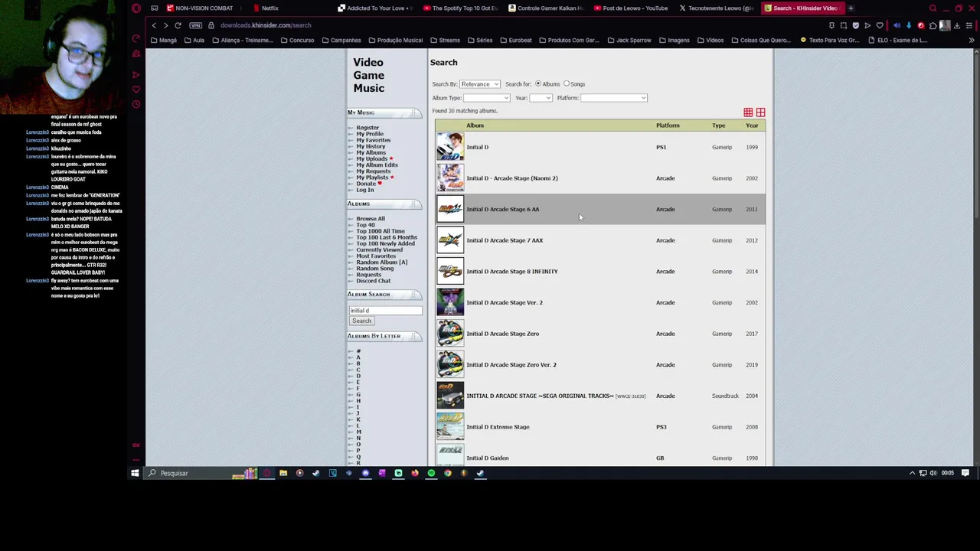Open tab search magnifier in title bar

point(933,8)
